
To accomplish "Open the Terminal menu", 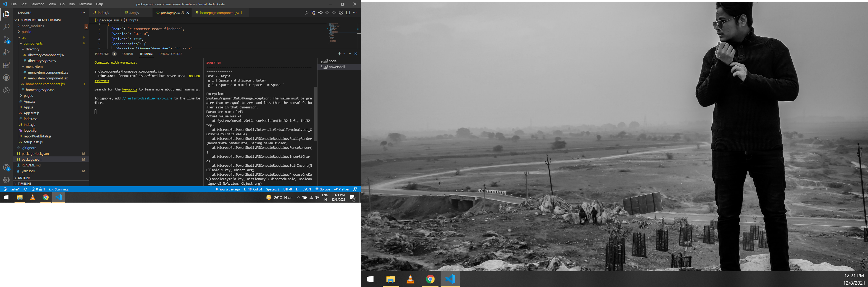I will (85, 4).
